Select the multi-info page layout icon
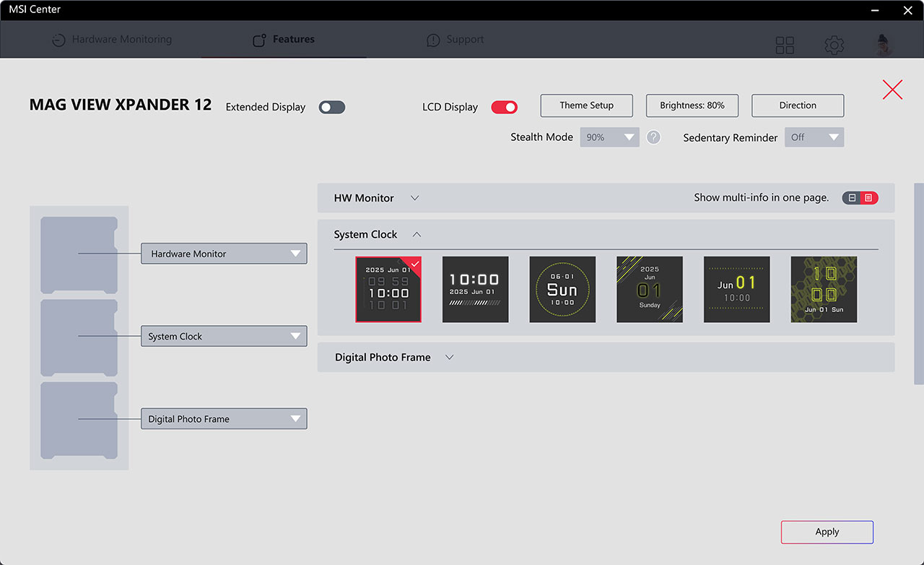The image size is (924, 565). click(869, 198)
